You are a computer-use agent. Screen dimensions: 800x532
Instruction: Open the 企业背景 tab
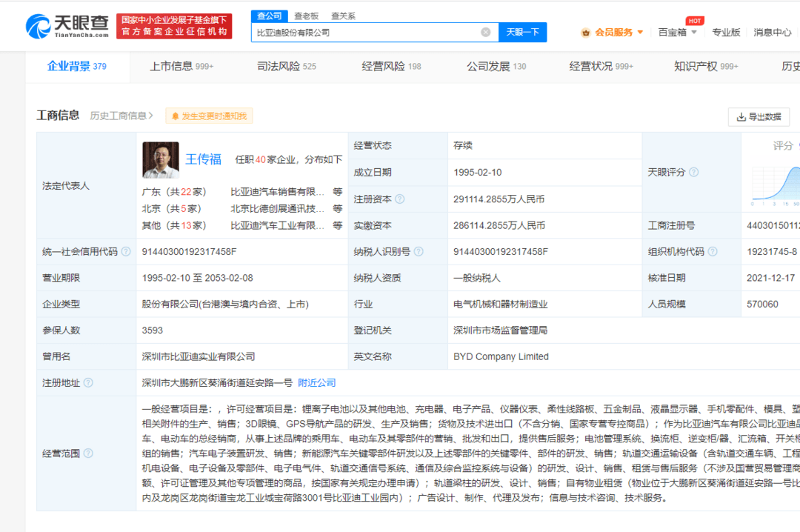click(x=77, y=67)
